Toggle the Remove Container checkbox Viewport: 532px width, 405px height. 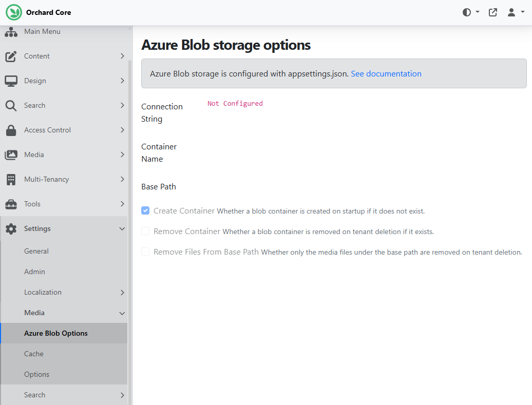click(x=145, y=231)
